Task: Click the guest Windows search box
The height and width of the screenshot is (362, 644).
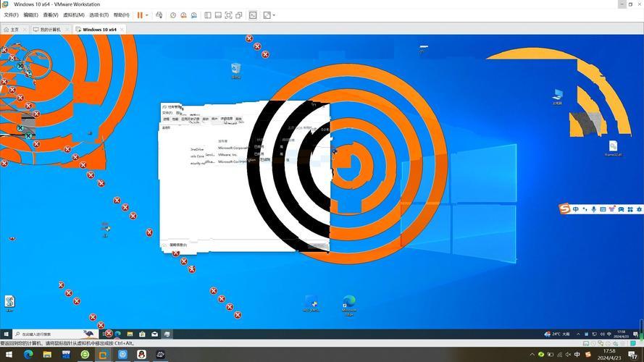Action: [x=47, y=334]
